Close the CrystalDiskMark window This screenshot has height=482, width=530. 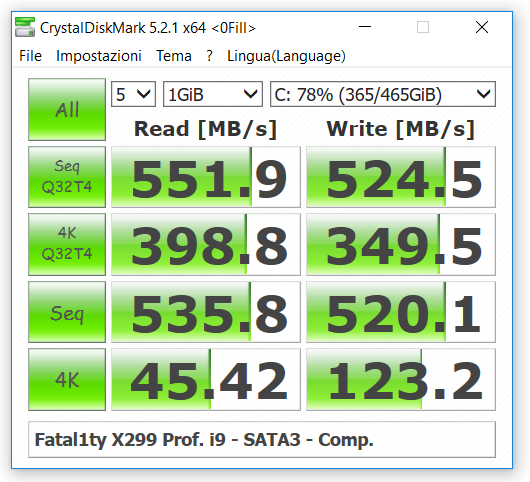(482, 27)
